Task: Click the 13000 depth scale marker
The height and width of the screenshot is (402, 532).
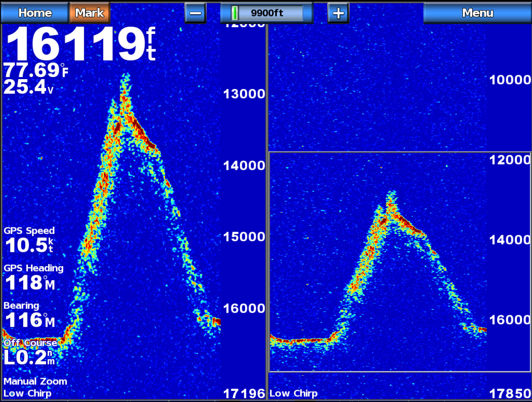Action: (x=244, y=94)
